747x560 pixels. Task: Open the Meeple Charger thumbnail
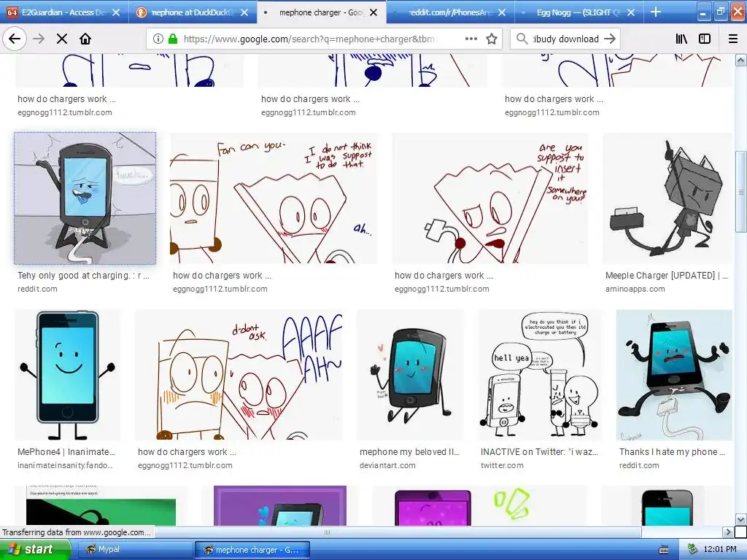pyautogui.click(x=667, y=198)
